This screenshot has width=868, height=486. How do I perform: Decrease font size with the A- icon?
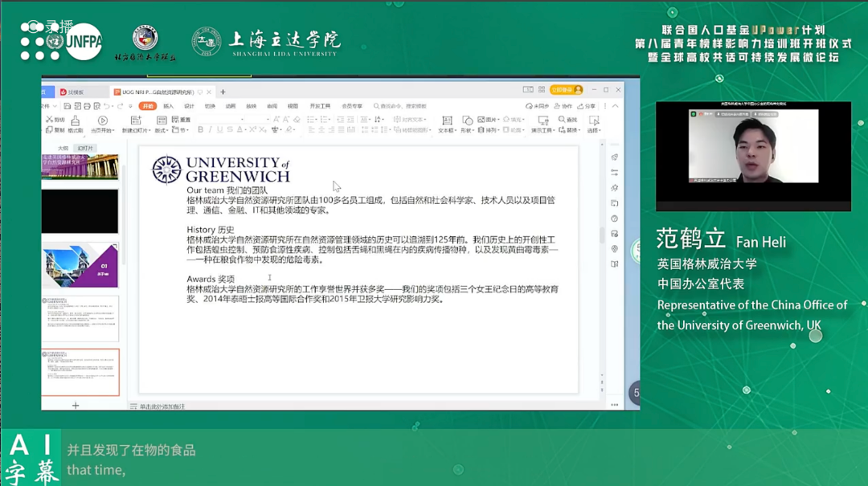[286, 120]
